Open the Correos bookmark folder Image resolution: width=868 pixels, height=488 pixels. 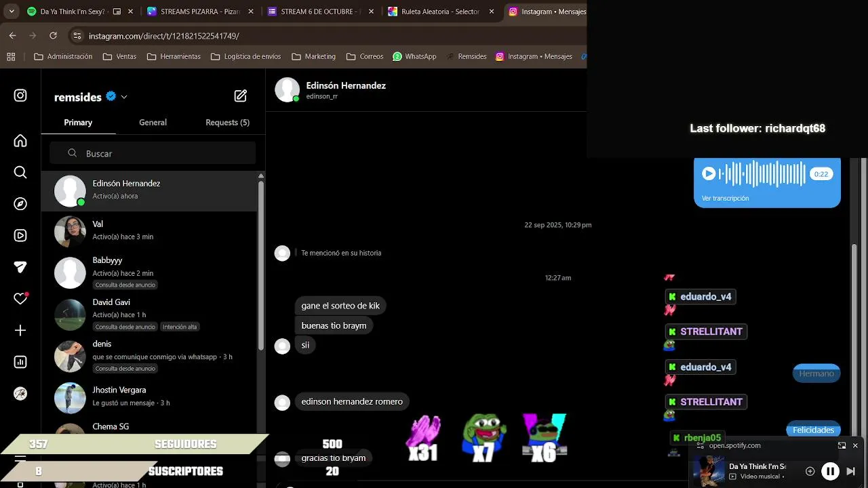click(x=365, y=56)
